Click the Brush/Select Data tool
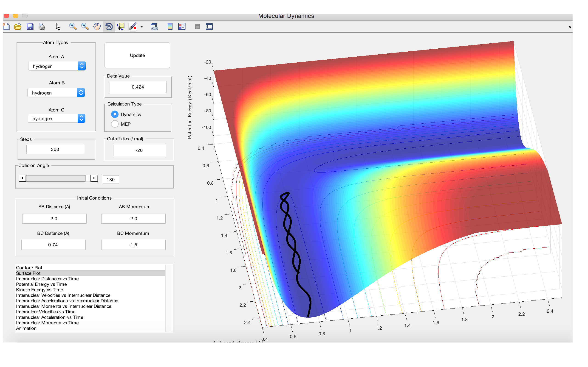This screenshot has height=367, width=588. [133, 27]
